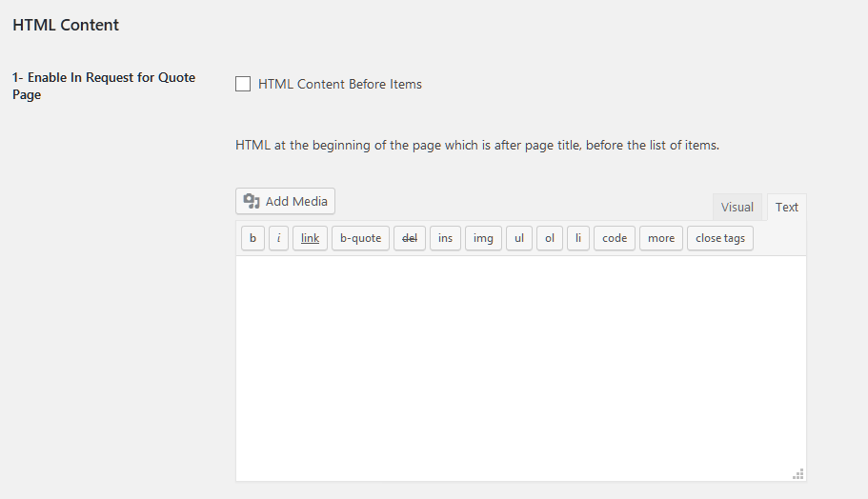Insert an image with img button
Viewport: 868px width, 499px height.
pyautogui.click(x=483, y=238)
